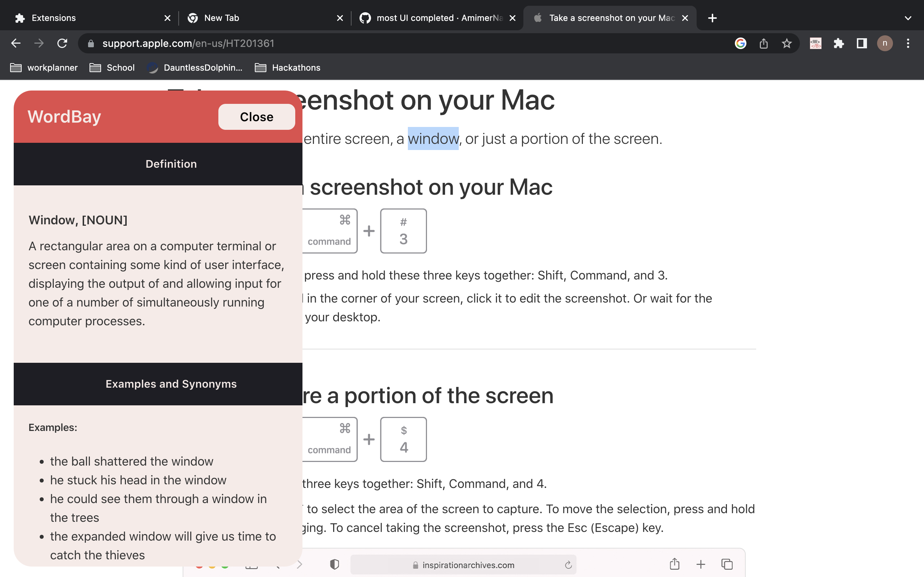Open a new browser tab
This screenshot has width=924, height=577.
coord(712,18)
